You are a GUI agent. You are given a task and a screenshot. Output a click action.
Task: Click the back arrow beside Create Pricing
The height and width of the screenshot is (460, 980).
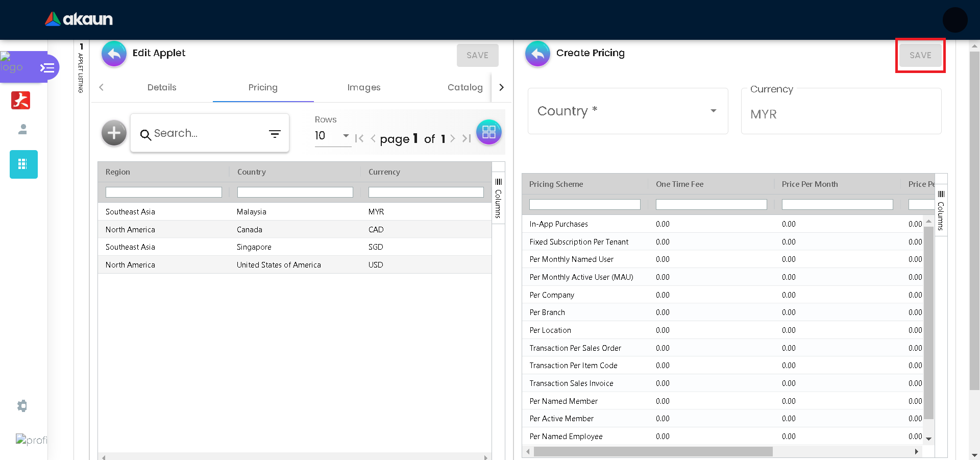[537, 54]
